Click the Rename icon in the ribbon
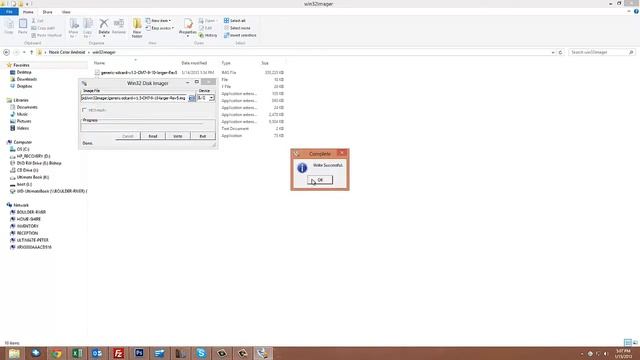 coord(119,26)
